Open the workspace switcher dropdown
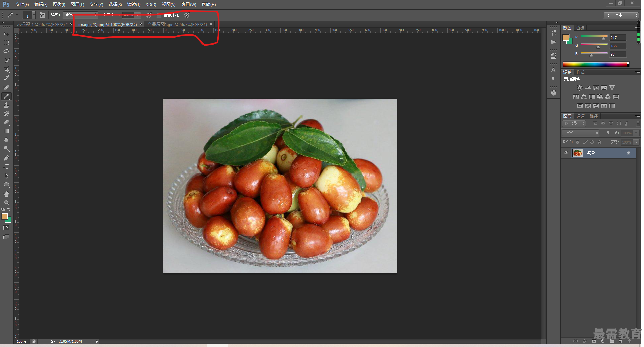Viewport: 644px width, 347px height. tap(621, 15)
